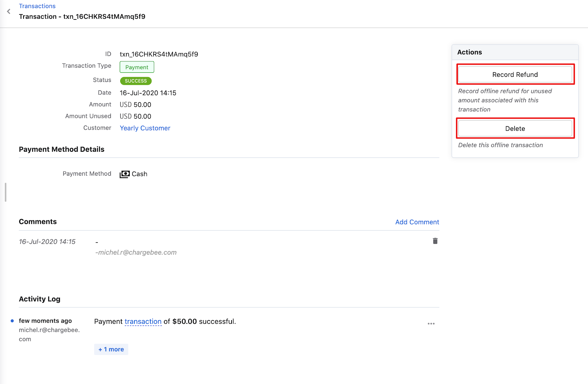Screen dimensions: 588x384
Task: Click the back arrow chevron
Action: [x=9, y=11]
